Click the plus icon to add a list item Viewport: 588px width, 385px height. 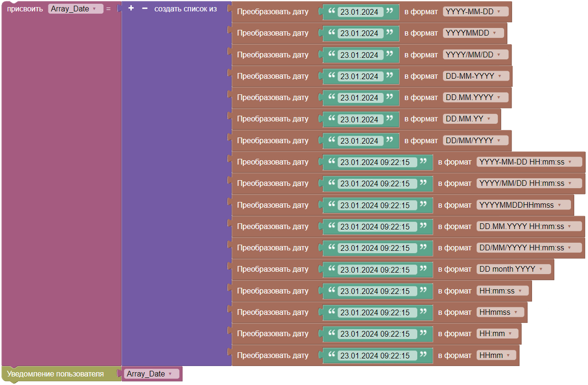point(131,9)
